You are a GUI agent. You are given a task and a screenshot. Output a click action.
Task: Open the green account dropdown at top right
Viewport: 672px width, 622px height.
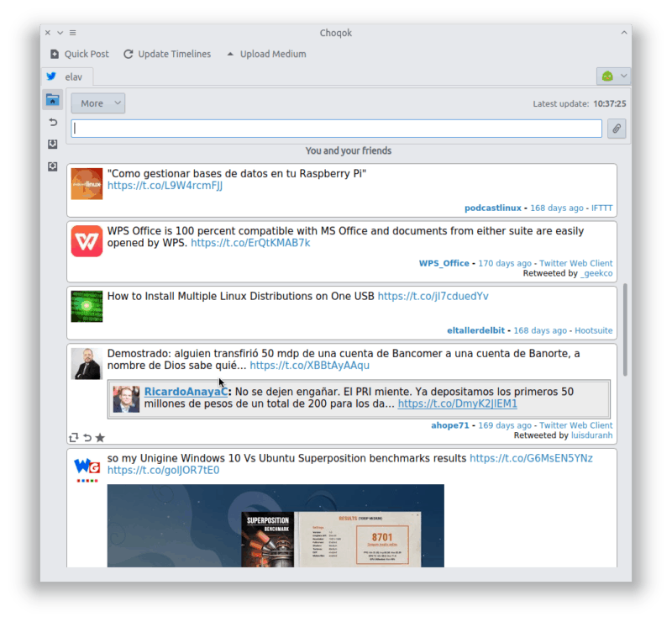click(x=613, y=76)
